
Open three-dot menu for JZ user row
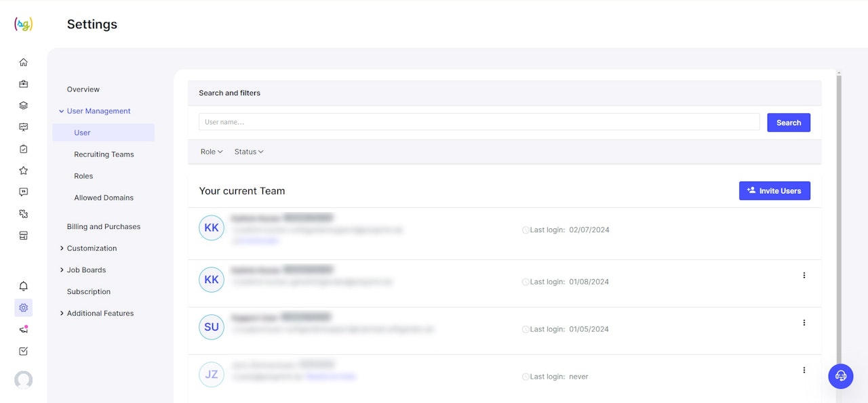(x=804, y=370)
